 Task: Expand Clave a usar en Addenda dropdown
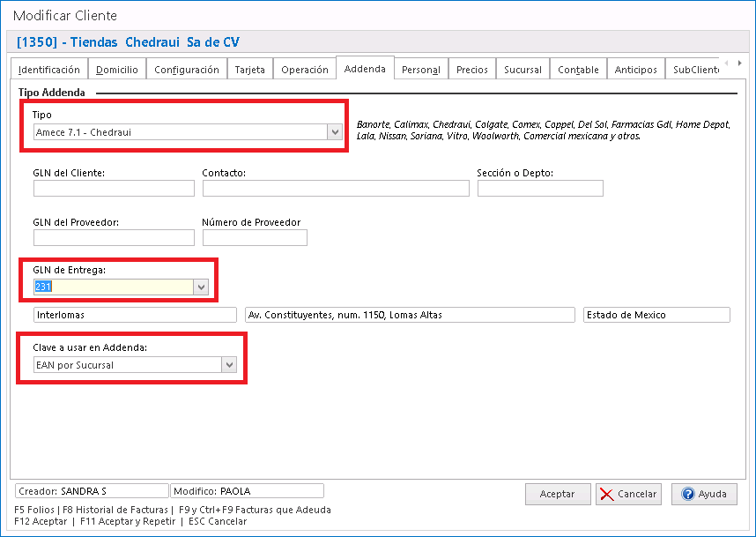coord(229,365)
